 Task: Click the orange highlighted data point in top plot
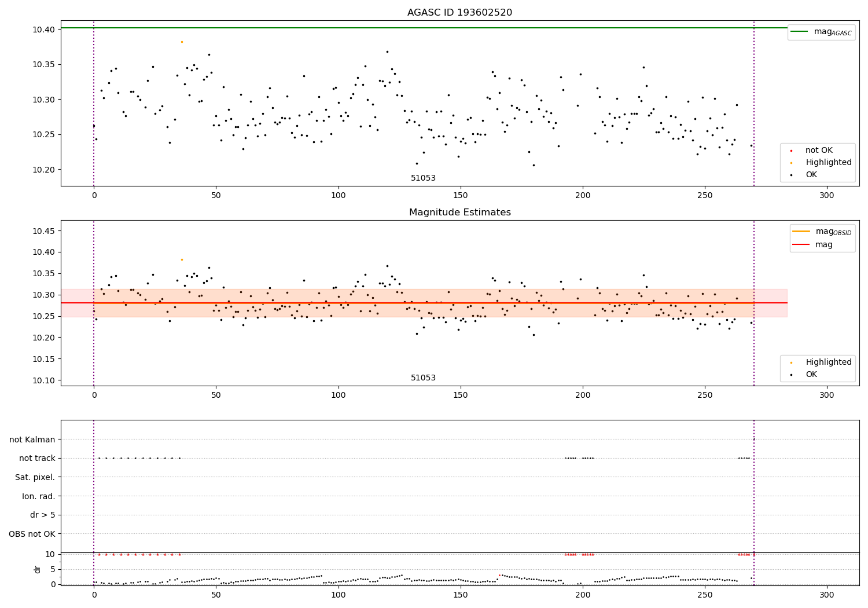click(x=182, y=42)
